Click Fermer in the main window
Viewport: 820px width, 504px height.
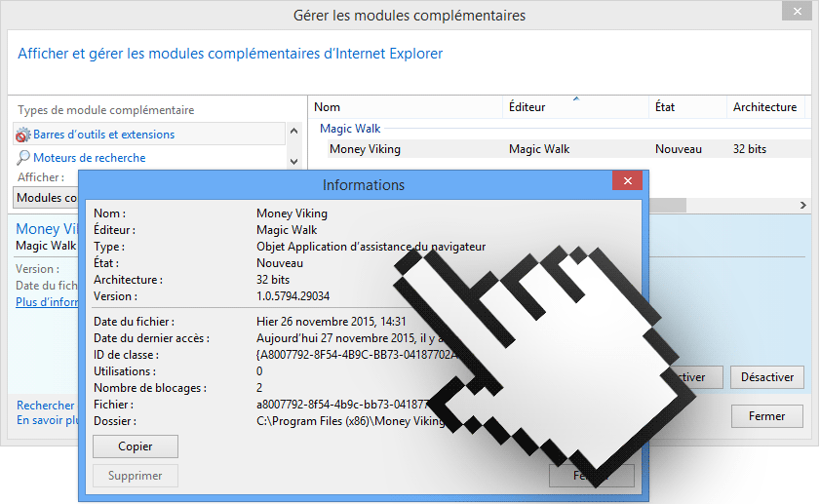coord(766,416)
